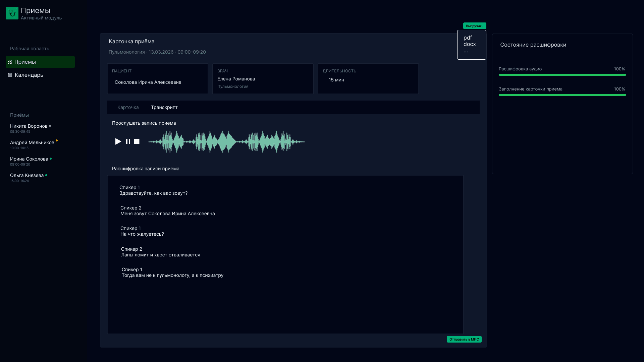Viewport: 644px width, 362px height.
Task: Click the stethoscope app logo icon
Action: pos(12,13)
